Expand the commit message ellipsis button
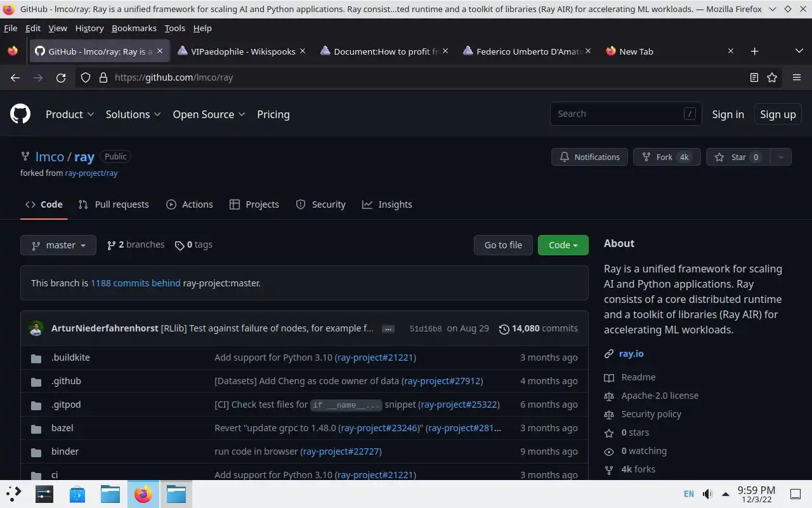Screen dimensions: 812x508 pyautogui.click(x=388, y=329)
